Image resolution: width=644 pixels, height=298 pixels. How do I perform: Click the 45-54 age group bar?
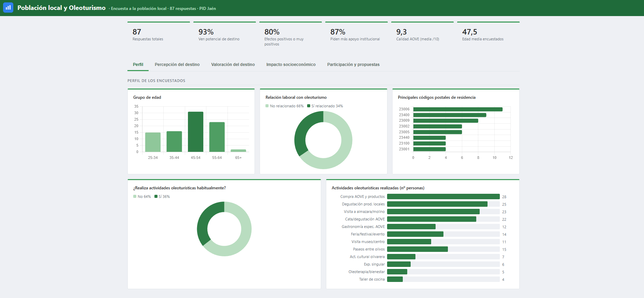pyautogui.click(x=195, y=132)
